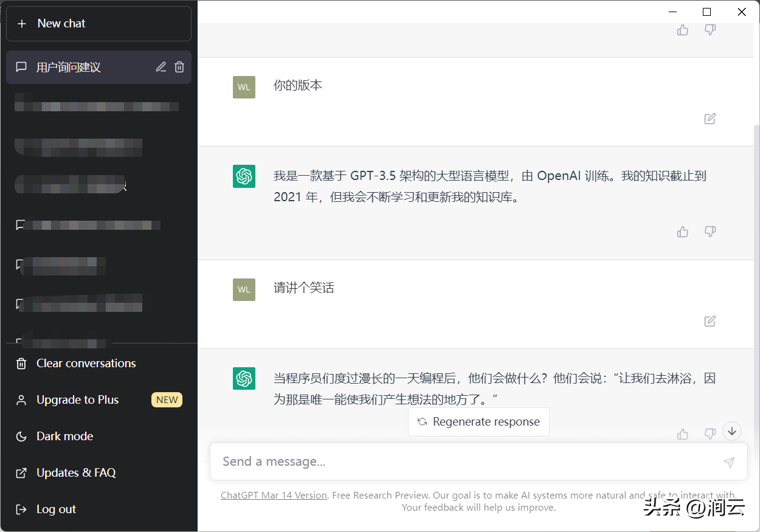The width and height of the screenshot is (760, 532).
Task: Click ChatGPT logo beside the joke answer
Action: tap(244, 378)
